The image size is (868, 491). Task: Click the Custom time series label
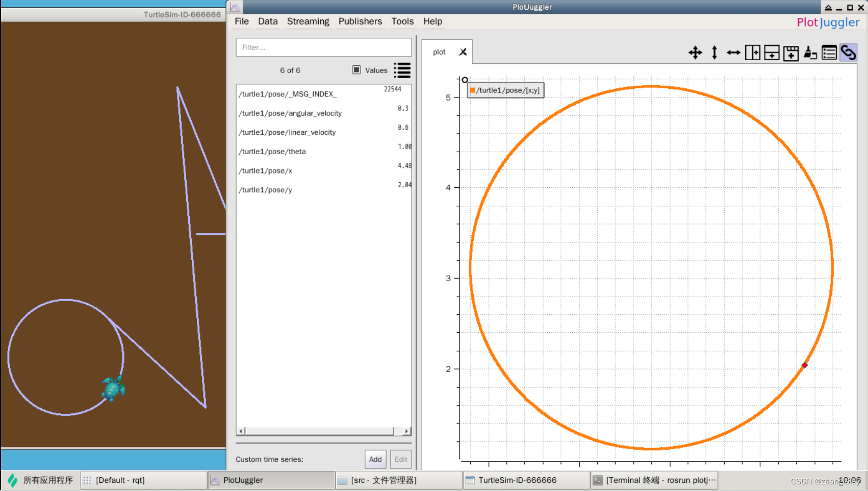coord(269,459)
